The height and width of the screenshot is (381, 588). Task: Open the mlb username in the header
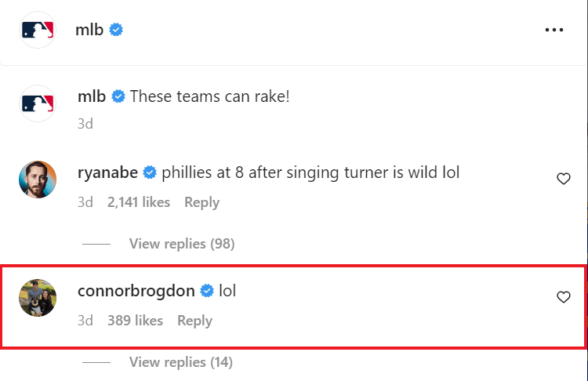pos(90,31)
